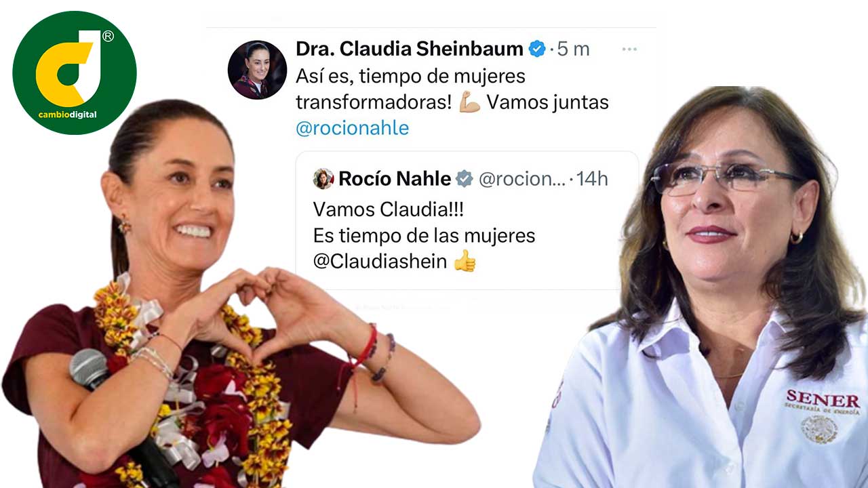Image resolution: width=868 pixels, height=488 pixels.
Task: Click the blue verified badge beside Sheinbaum
Action: pyautogui.click(x=537, y=49)
